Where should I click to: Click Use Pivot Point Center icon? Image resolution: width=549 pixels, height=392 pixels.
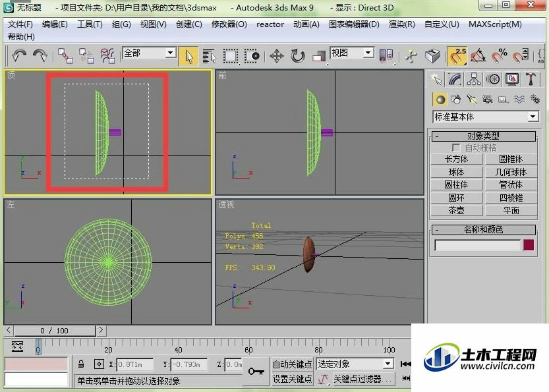click(x=386, y=56)
